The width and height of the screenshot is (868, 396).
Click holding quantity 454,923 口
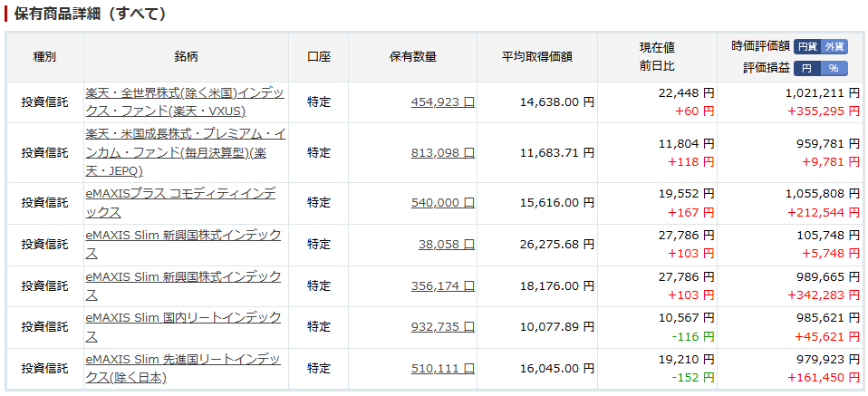443,102
